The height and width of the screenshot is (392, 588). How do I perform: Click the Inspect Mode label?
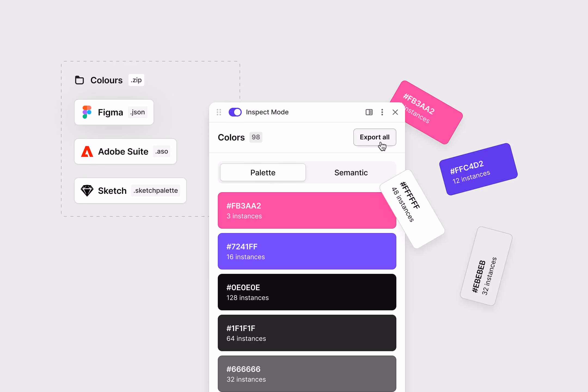tap(267, 112)
